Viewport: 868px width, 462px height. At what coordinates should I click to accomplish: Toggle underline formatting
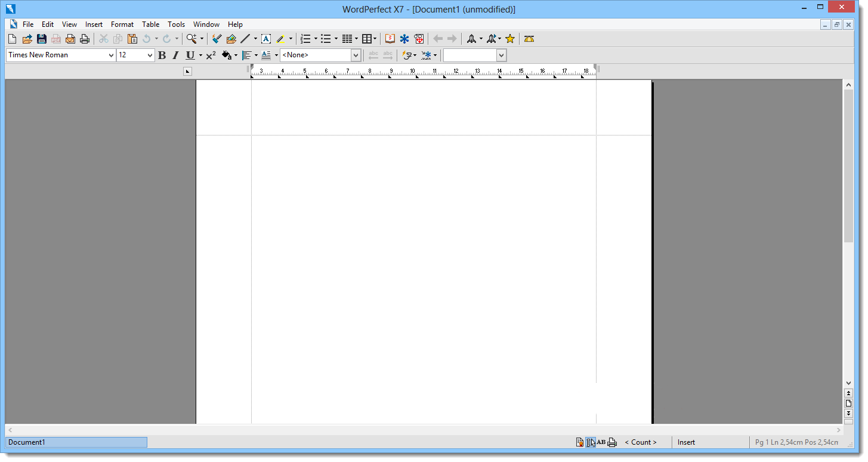190,55
